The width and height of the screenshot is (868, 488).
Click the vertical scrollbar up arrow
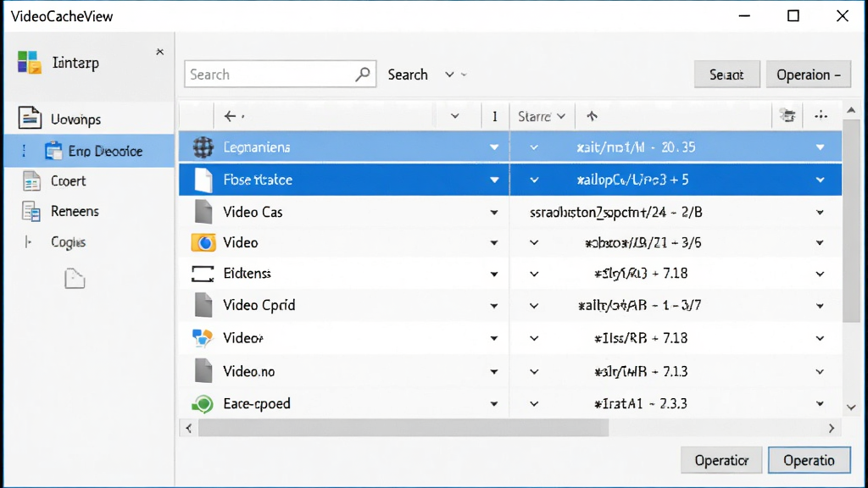[x=851, y=111]
